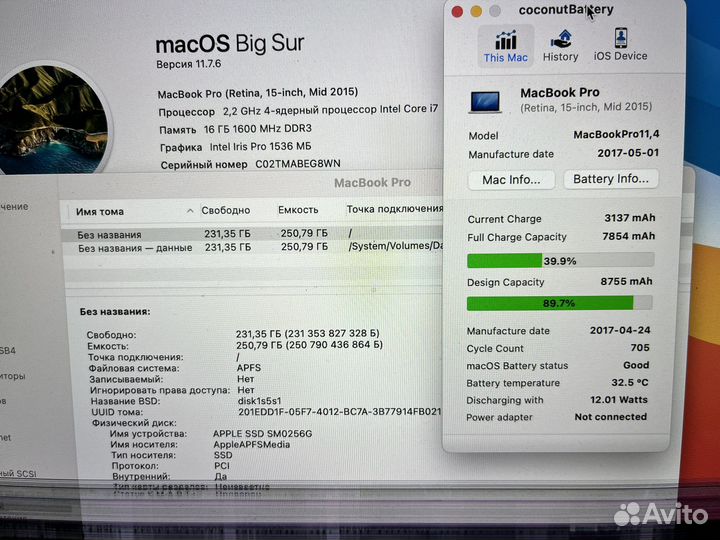
Task: Click the APPLE SSD SM0256G device name
Action: point(262,433)
